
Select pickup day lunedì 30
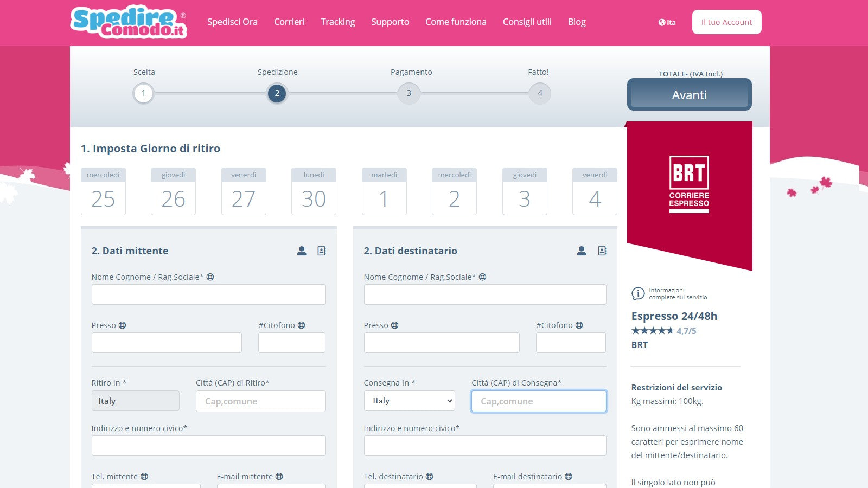tap(314, 191)
